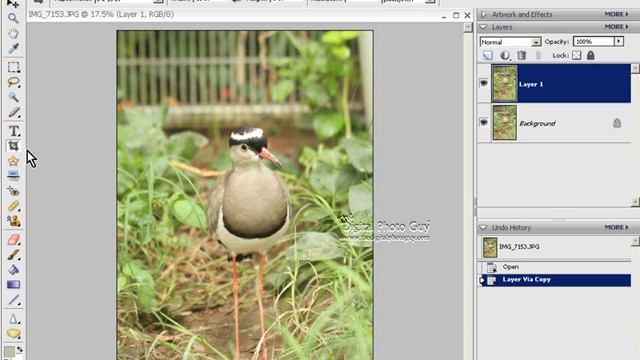The height and width of the screenshot is (360, 640).
Task: Swap foreground and background colors
Action: [19, 349]
